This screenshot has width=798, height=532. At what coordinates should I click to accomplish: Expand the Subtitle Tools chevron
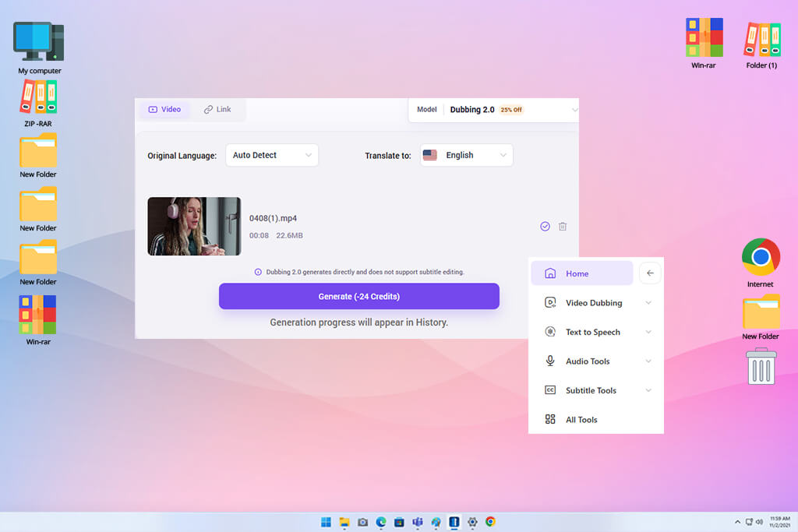(648, 390)
